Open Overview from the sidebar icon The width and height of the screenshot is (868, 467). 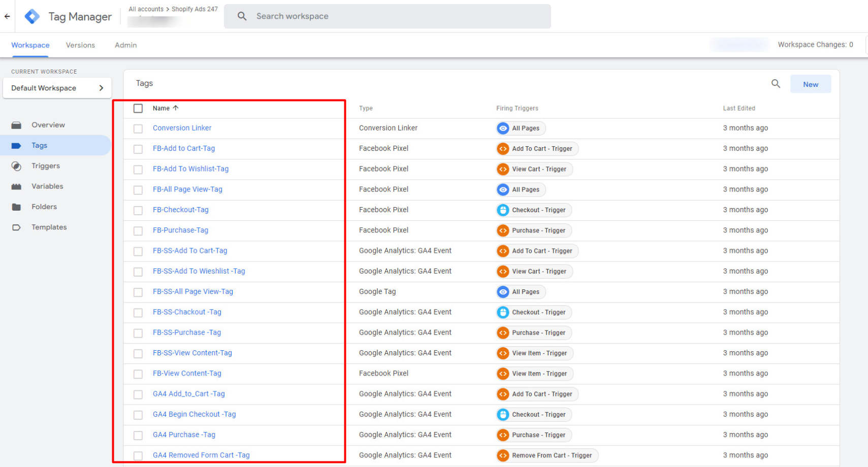[x=17, y=125]
